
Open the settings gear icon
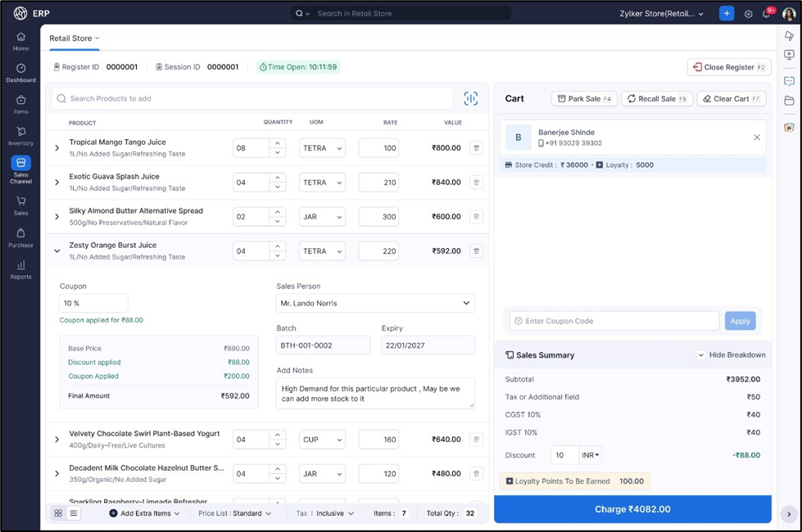[748, 14]
